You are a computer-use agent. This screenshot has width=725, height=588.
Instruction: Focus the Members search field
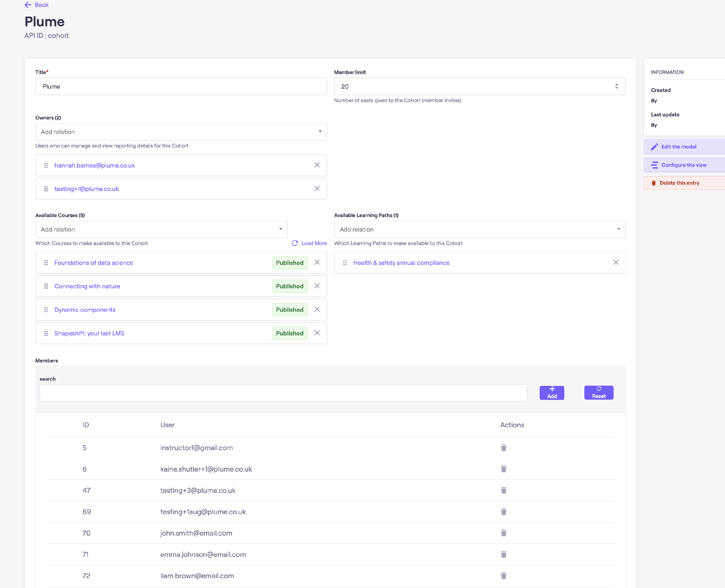coord(283,393)
